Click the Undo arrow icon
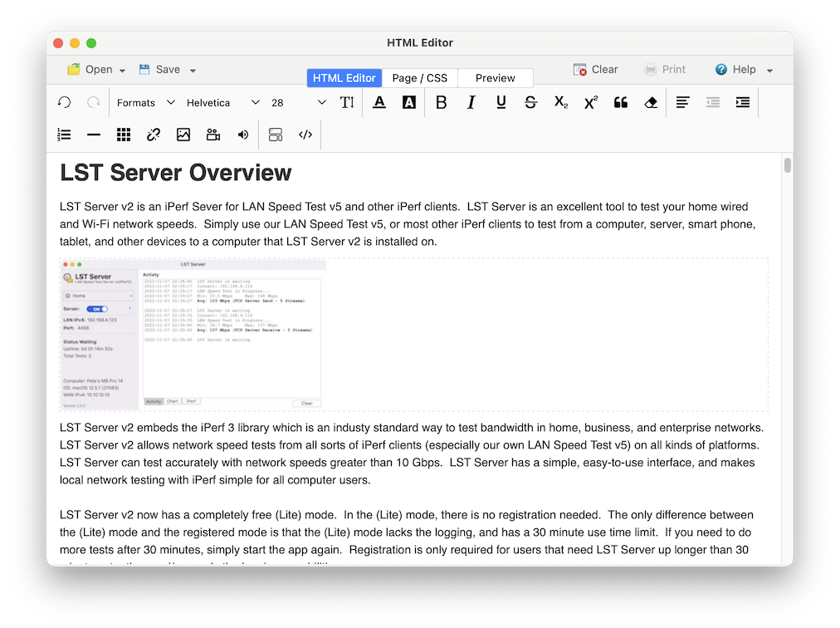The image size is (840, 628). 64,102
